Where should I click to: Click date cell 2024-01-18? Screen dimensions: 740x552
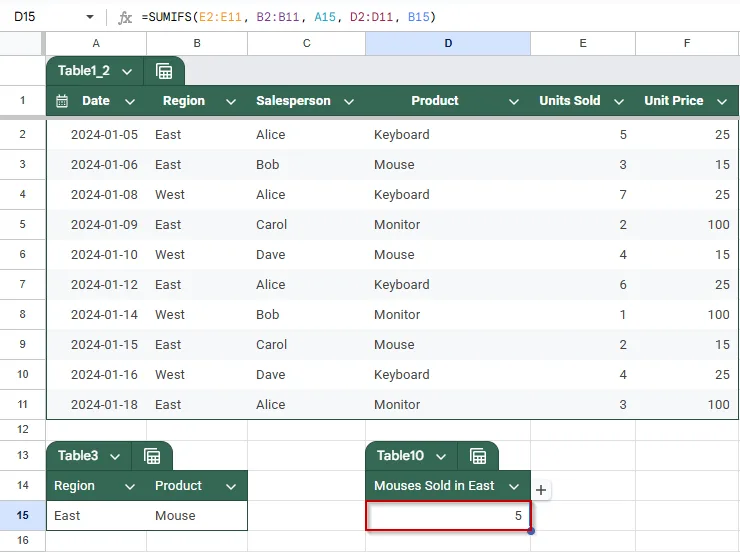96,405
